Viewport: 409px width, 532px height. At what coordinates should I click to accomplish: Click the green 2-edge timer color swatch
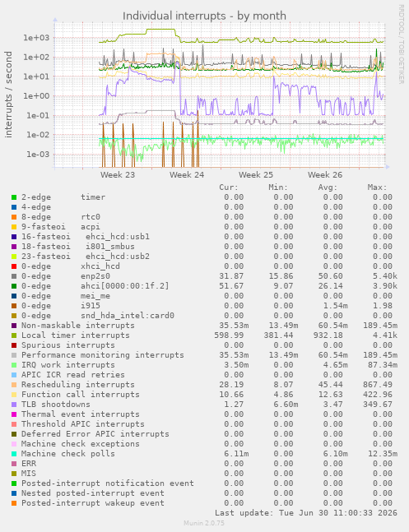coord(14,197)
